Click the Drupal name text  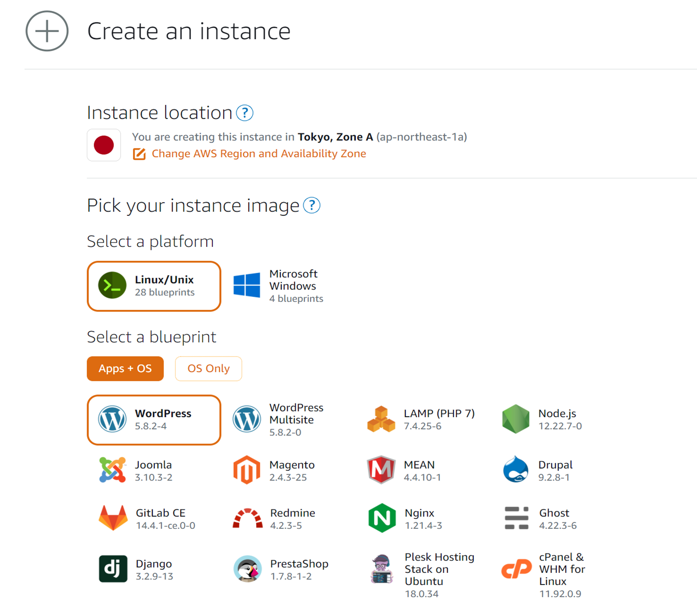coord(555,464)
